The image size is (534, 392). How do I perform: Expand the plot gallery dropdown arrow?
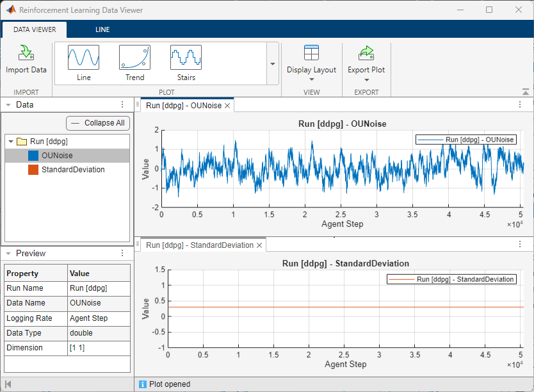click(x=272, y=64)
